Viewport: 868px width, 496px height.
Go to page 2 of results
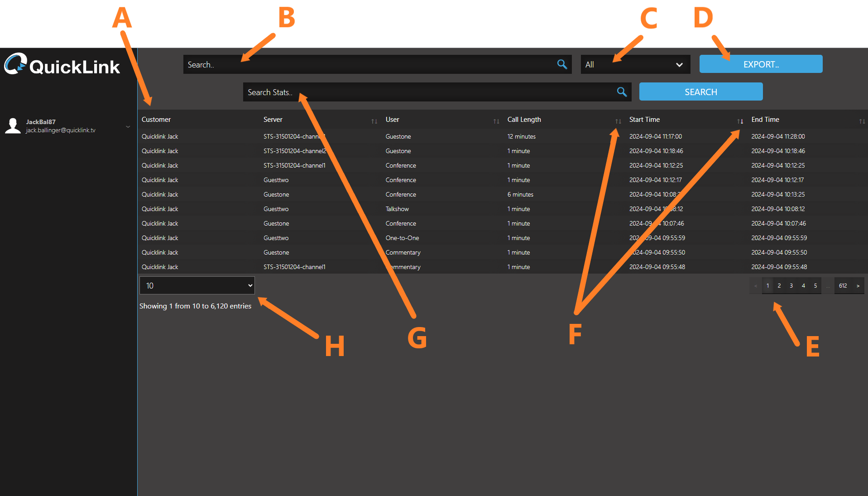(x=779, y=286)
